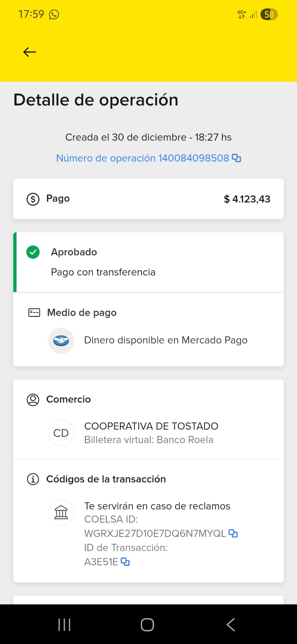Tap the back arrow in yellow header
The width and height of the screenshot is (297, 644).
[30, 52]
